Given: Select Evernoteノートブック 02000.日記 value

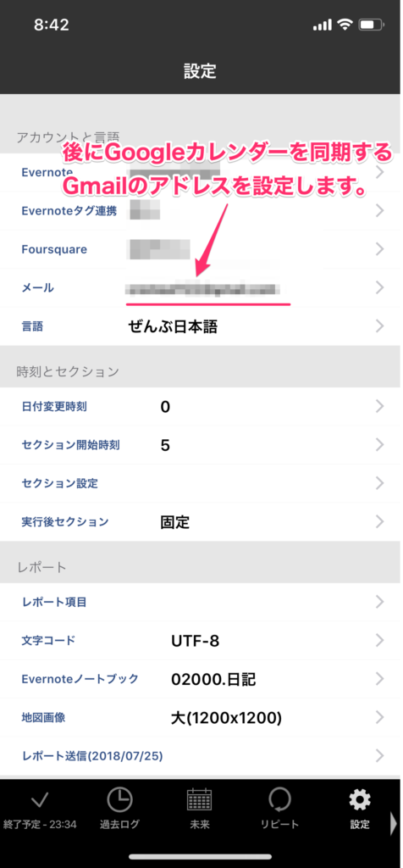Looking at the screenshot, I should 213,679.
